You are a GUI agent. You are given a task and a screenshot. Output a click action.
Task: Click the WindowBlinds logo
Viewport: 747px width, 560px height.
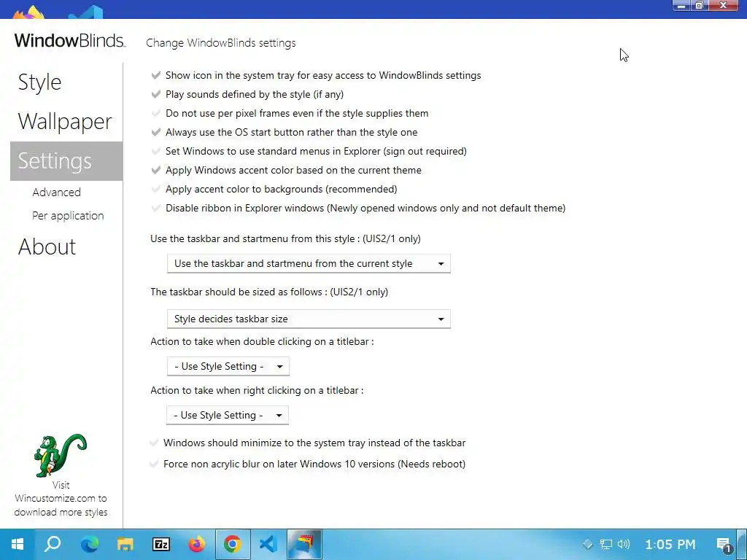click(x=69, y=41)
